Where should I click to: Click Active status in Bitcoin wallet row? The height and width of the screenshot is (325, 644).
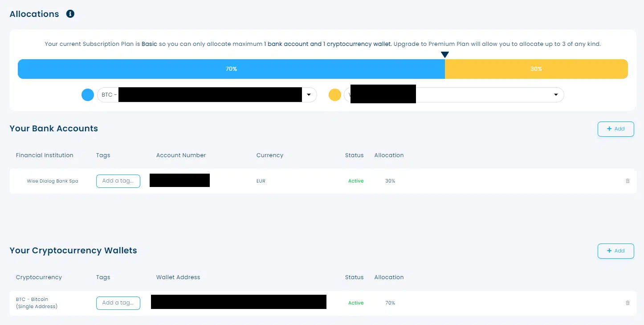[x=356, y=303]
